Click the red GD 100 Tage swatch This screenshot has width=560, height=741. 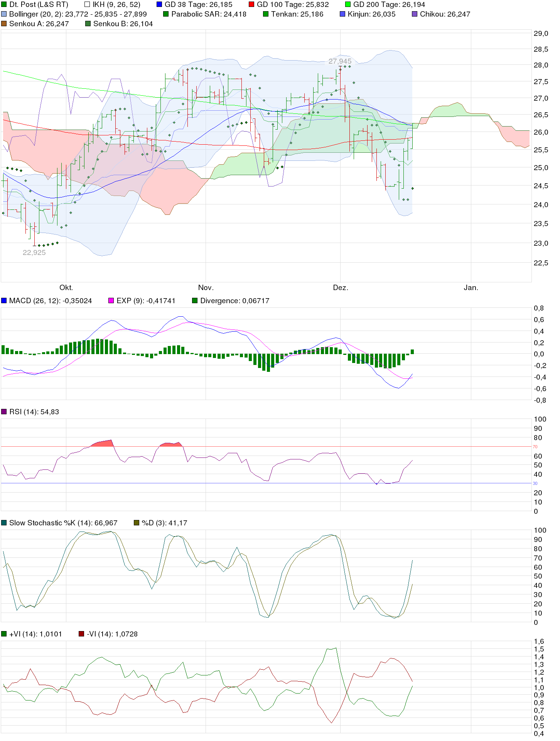(251, 5)
